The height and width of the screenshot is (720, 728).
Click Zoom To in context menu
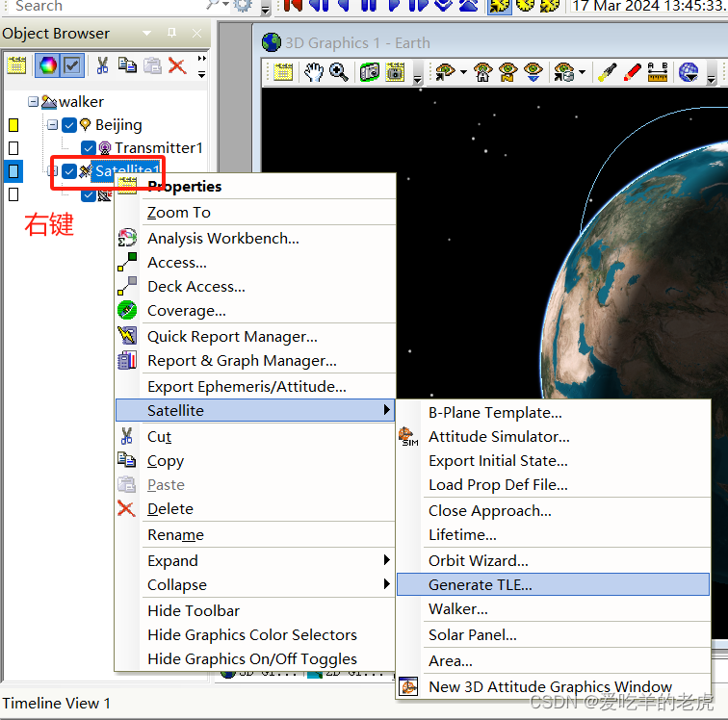[x=255, y=212]
